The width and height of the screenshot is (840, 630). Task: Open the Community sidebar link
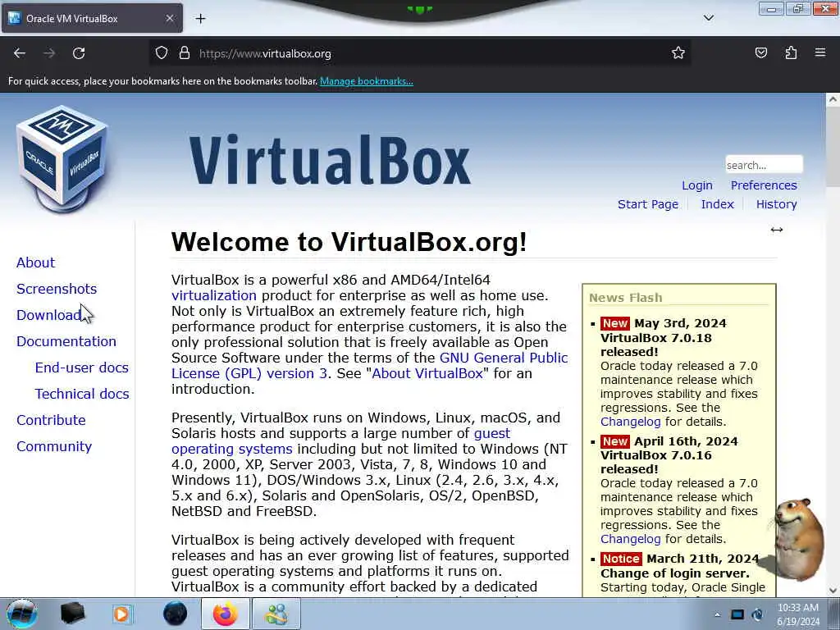pyautogui.click(x=54, y=446)
